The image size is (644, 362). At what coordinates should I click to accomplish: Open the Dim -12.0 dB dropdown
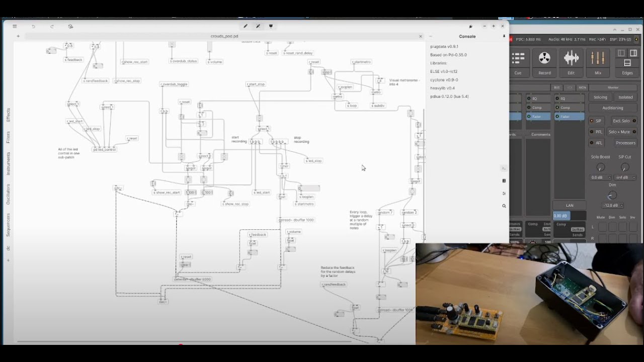613,205
